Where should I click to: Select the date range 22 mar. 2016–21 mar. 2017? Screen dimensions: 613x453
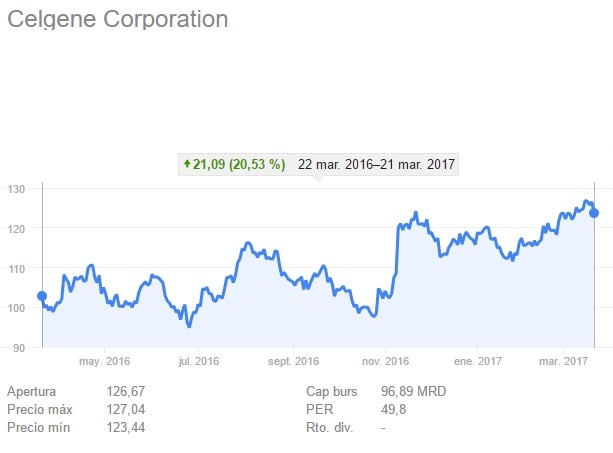376,164
